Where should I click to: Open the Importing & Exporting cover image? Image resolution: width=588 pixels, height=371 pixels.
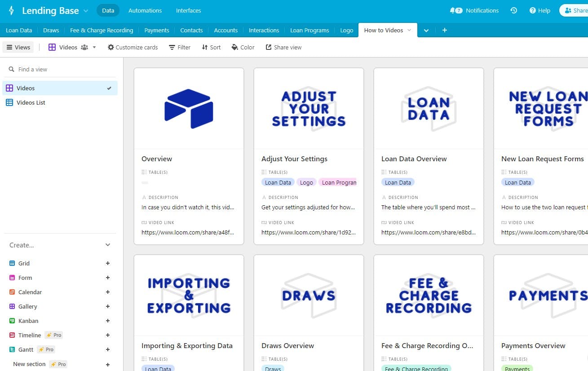click(x=189, y=296)
